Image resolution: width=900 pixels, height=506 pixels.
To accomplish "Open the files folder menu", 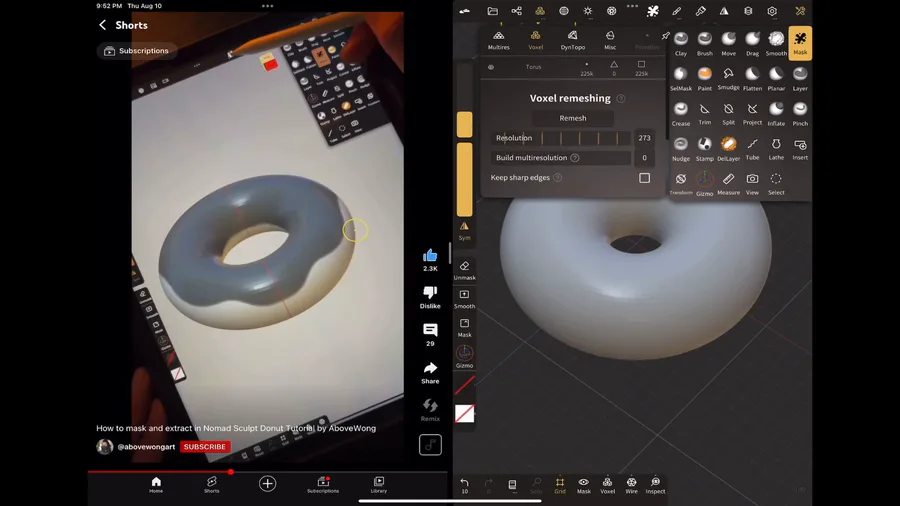I will tap(492, 11).
